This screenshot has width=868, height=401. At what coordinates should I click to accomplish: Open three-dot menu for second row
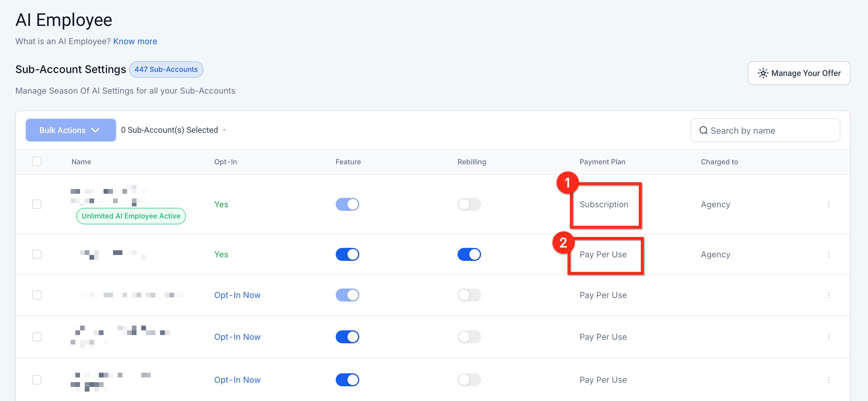point(829,255)
